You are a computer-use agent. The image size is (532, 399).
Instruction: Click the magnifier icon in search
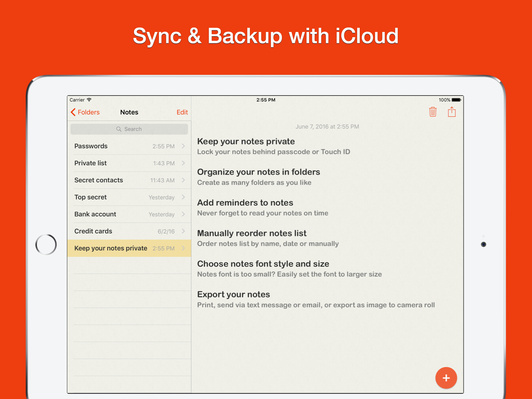[119, 129]
